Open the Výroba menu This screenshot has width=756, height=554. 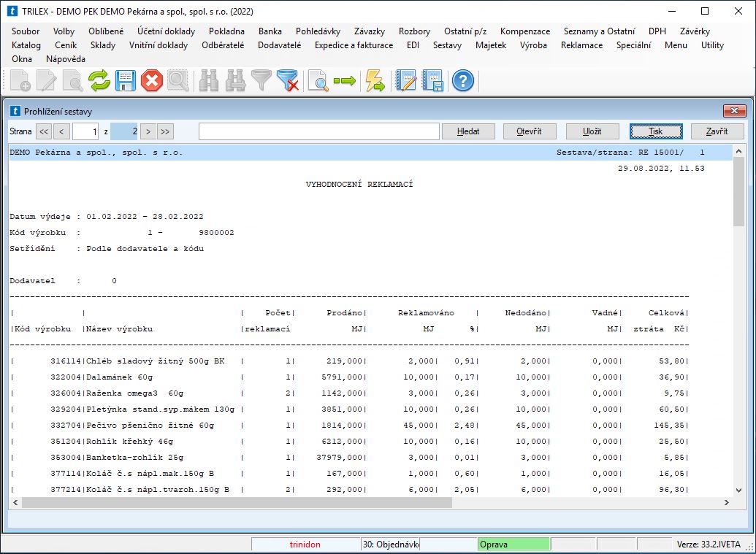tap(533, 45)
